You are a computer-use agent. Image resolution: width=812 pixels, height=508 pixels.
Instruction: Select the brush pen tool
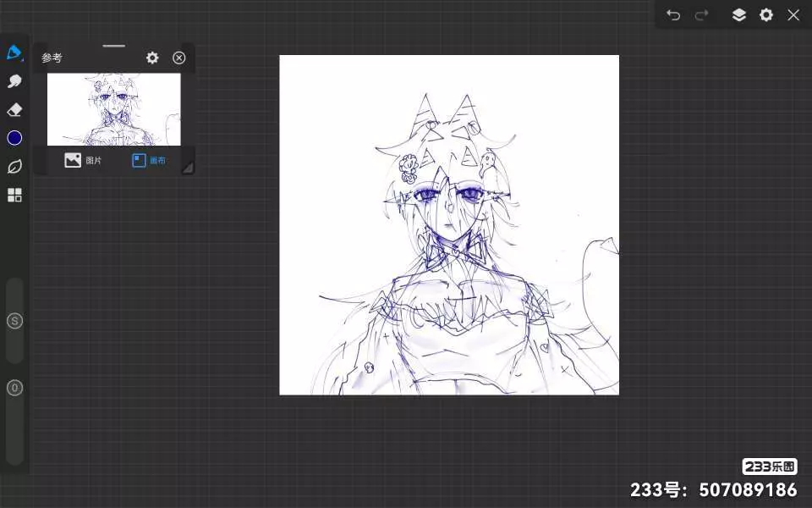[14, 52]
